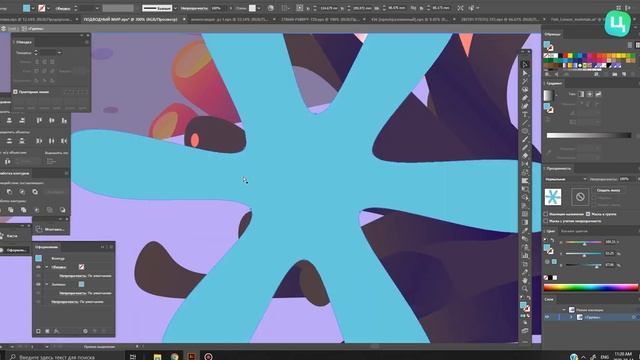The height and width of the screenshot is (360, 640).
Task: Toggle the Маска с учетом непрозрачности checkbox
Action: pyautogui.click(x=546, y=221)
